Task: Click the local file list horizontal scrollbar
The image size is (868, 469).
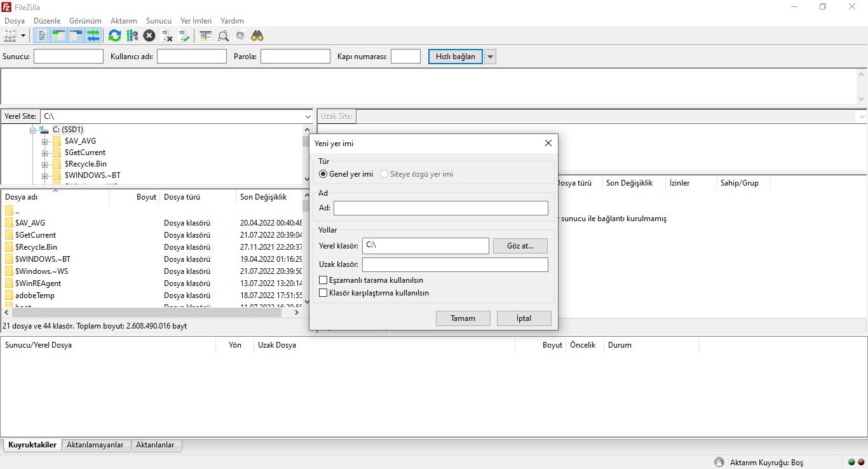Action: pos(147,312)
